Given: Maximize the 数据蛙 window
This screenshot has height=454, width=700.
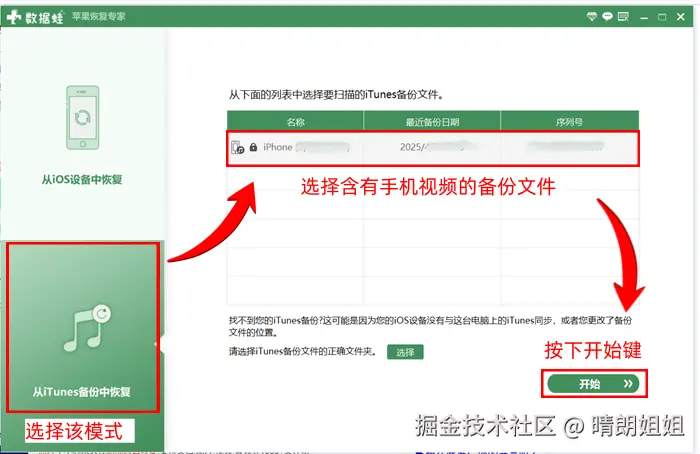Looking at the screenshot, I should coord(662,17).
